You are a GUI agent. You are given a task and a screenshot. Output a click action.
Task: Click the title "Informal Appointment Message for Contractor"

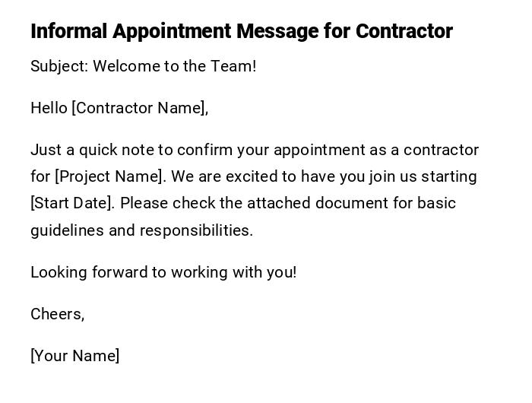tap(241, 31)
